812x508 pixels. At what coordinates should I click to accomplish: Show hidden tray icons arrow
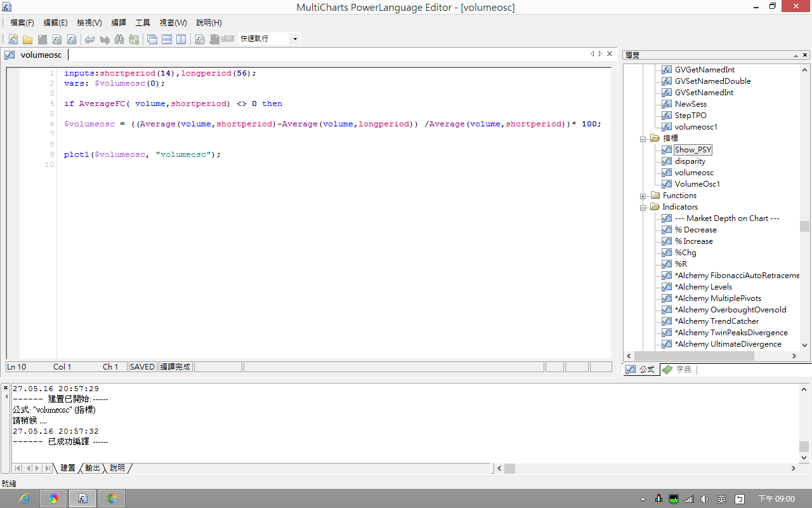point(643,499)
